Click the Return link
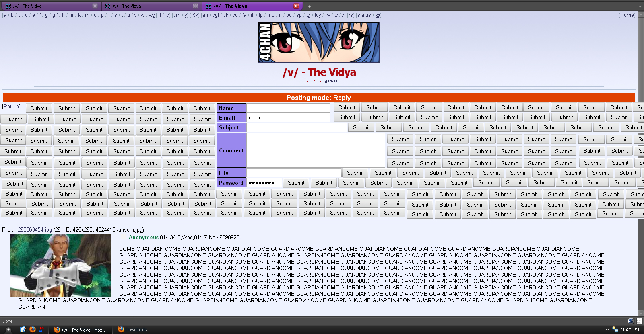644x334 pixels. 11,107
